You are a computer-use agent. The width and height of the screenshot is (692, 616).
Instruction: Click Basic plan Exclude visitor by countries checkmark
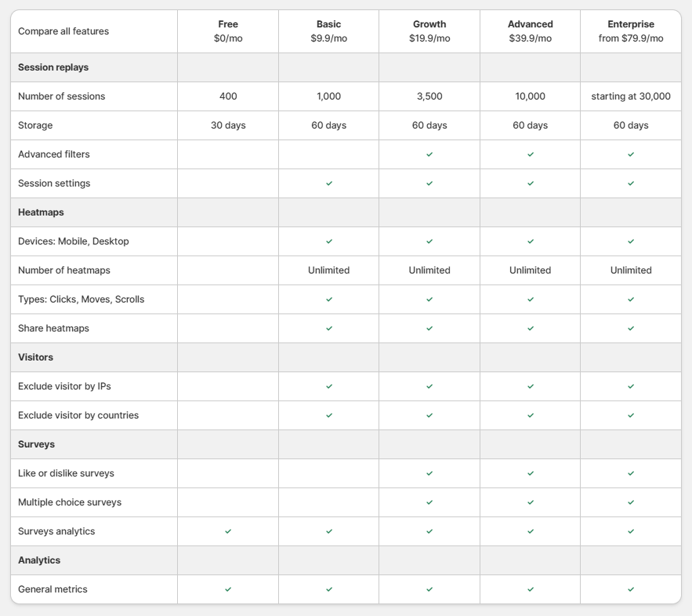tap(329, 415)
